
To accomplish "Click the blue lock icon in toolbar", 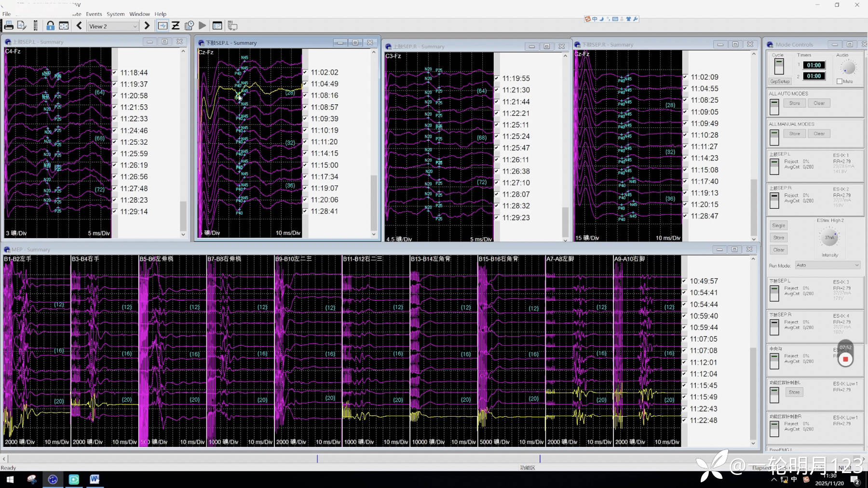I will [50, 26].
